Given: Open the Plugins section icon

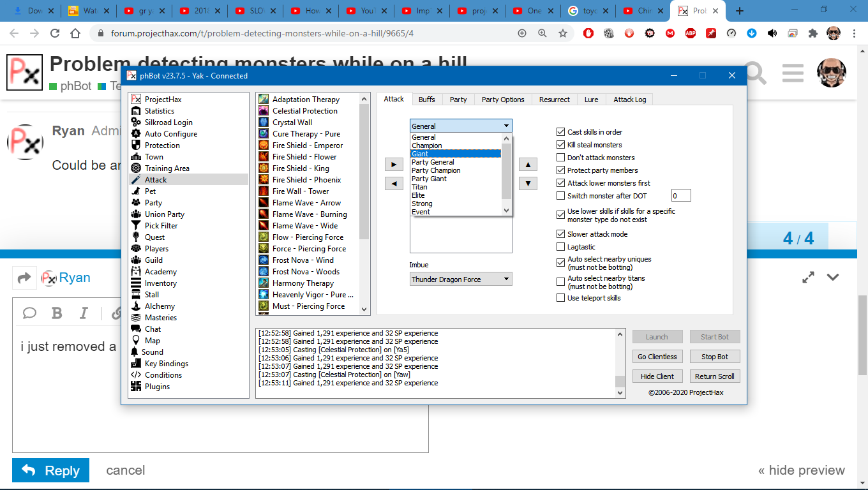Looking at the screenshot, I should point(135,387).
